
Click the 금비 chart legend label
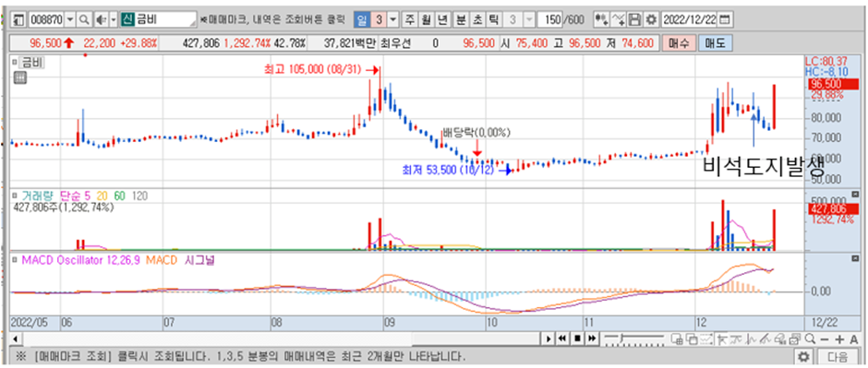pyautogui.click(x=31, y=63)
